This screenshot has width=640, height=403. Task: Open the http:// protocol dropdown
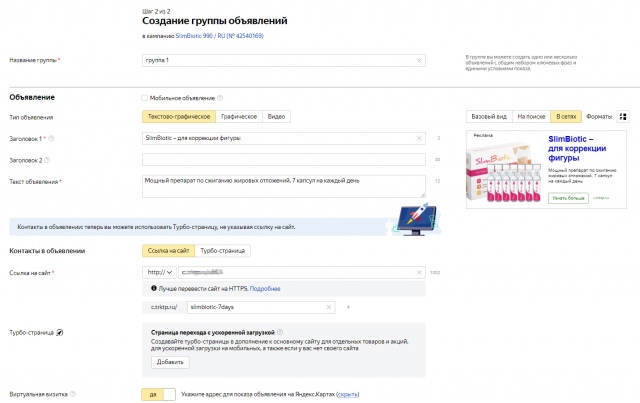(159, 272)
